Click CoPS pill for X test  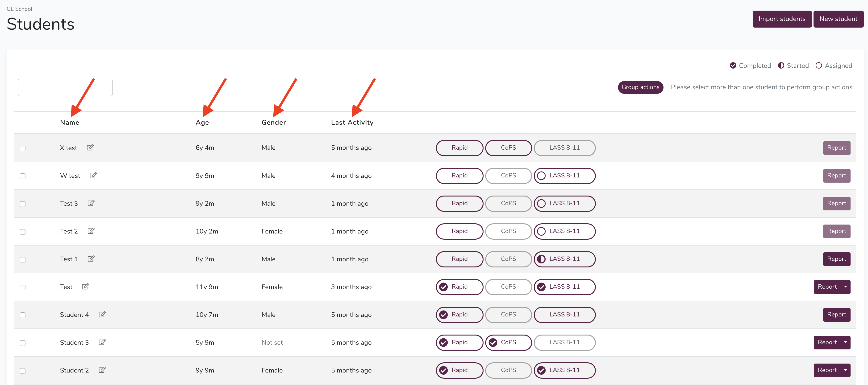pos(508,148)
